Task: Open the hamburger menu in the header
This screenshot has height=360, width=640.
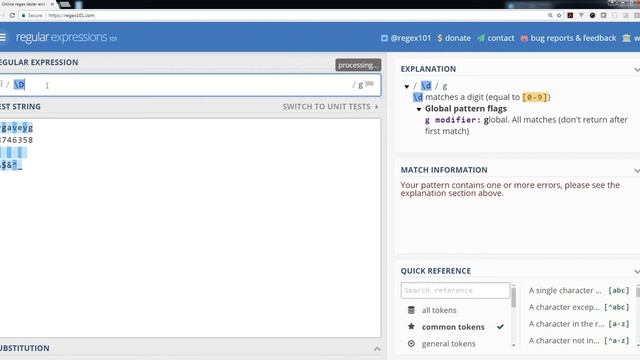Action: [x=2, y=38]
